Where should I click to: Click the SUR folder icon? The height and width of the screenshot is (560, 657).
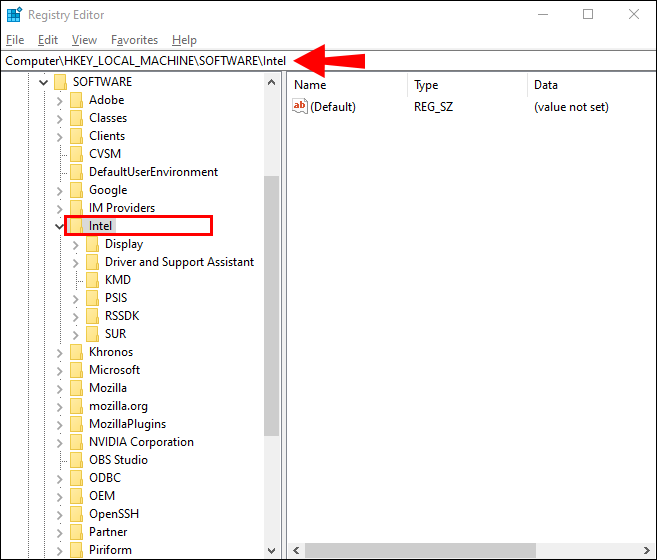(92, 334)
